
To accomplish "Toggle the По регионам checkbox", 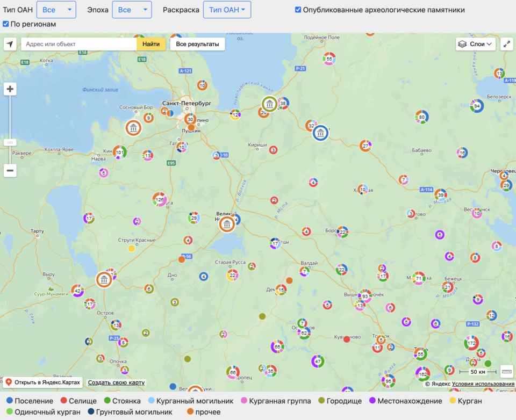I will (x=6, y=24).
